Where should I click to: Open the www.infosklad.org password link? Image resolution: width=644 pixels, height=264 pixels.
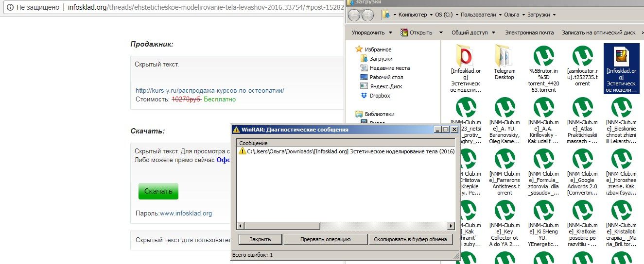pos(186,213)
